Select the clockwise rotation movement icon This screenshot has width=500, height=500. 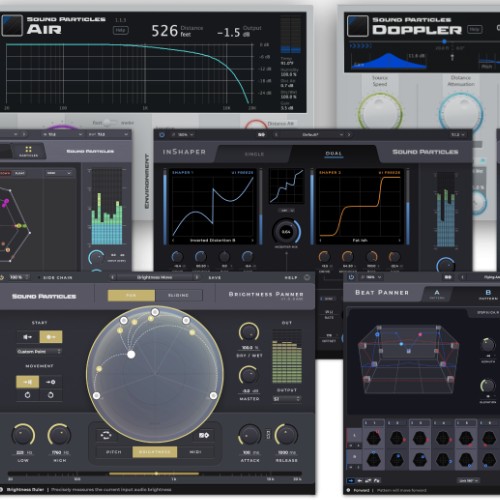(27, 395)
